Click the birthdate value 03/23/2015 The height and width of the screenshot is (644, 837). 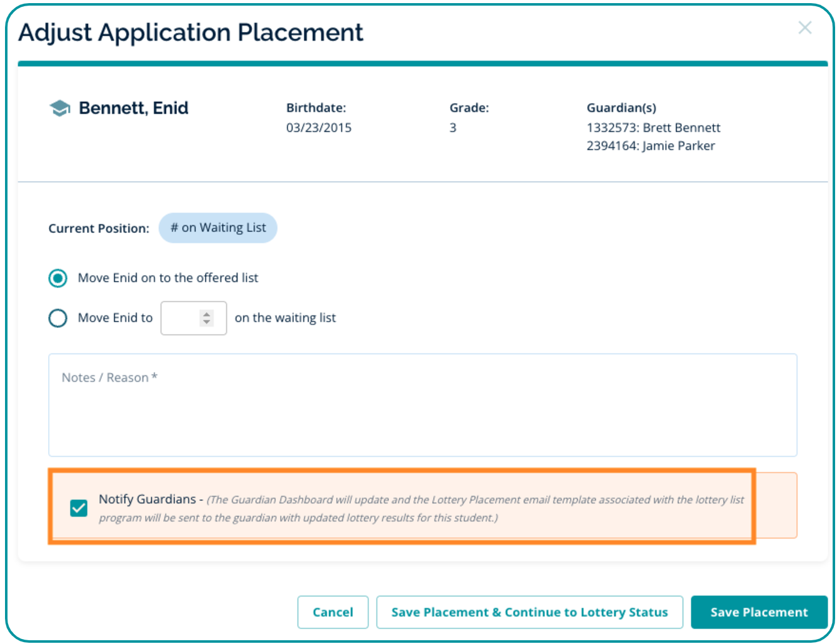[319, 128]
